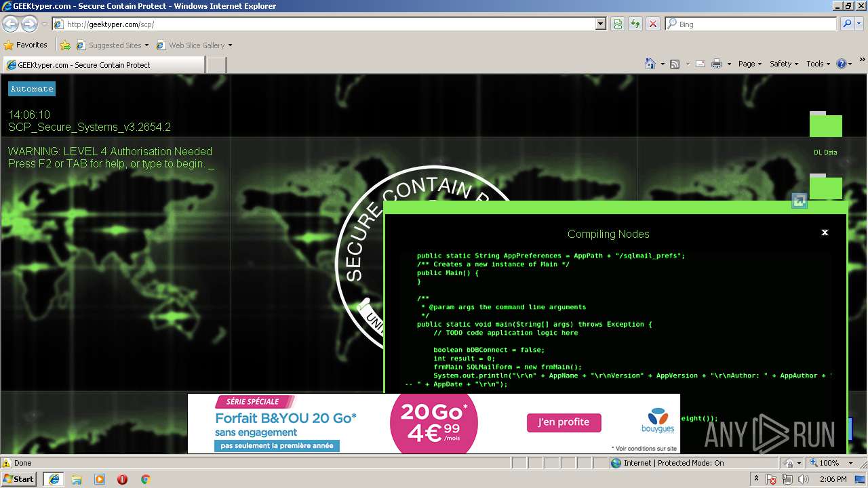This screenshot has width=868, height=488.
Task: Click Internet Explorer taskbar icon
Action: 54,479
